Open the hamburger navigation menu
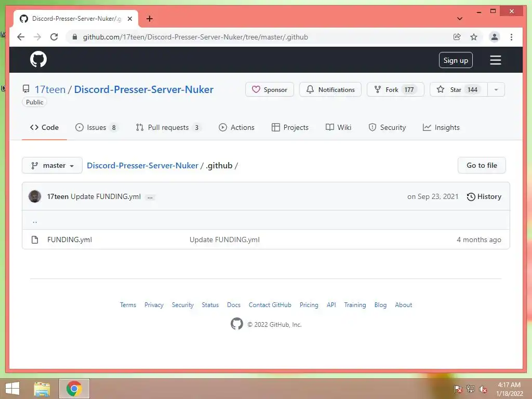The width and height of the screenshot is (532, 399). point(495,60)
